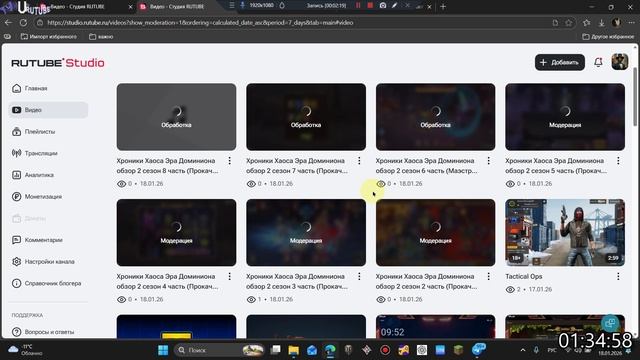Open the Windows Start menu

pyautogui.click(x=163, y=350)
